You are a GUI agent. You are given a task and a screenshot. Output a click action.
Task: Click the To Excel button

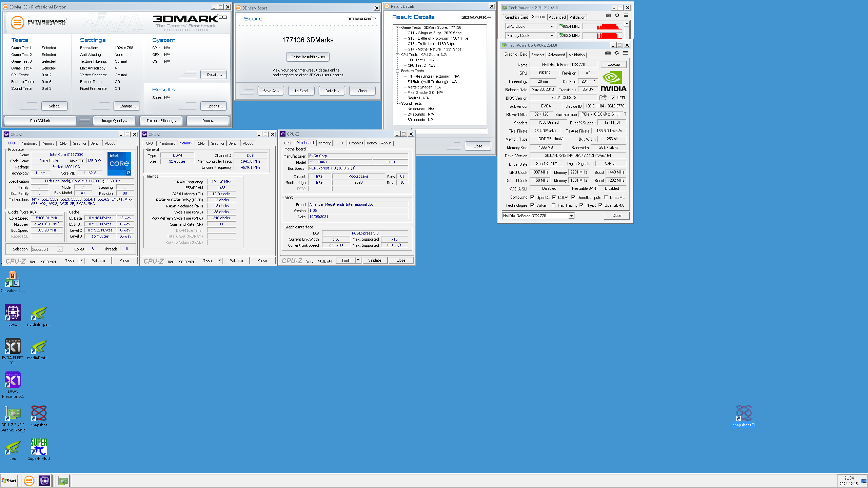point(301,91)
